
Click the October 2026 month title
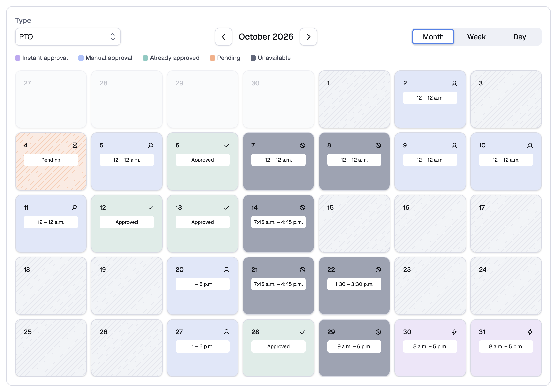pos(266,37)
